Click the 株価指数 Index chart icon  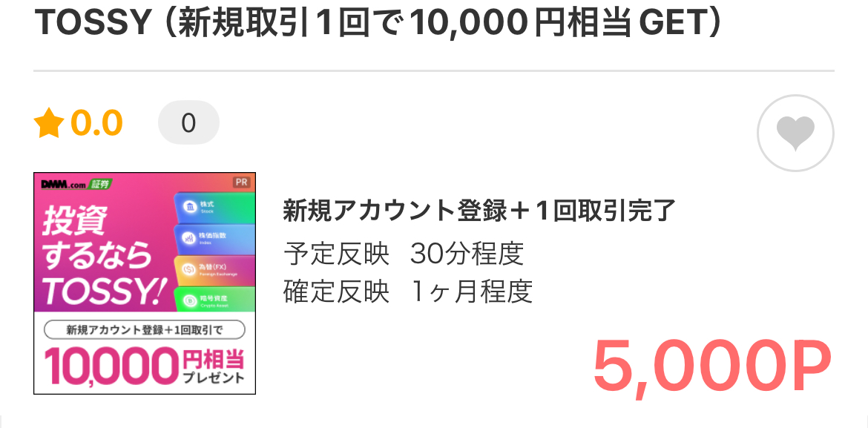tap(188, 237)
